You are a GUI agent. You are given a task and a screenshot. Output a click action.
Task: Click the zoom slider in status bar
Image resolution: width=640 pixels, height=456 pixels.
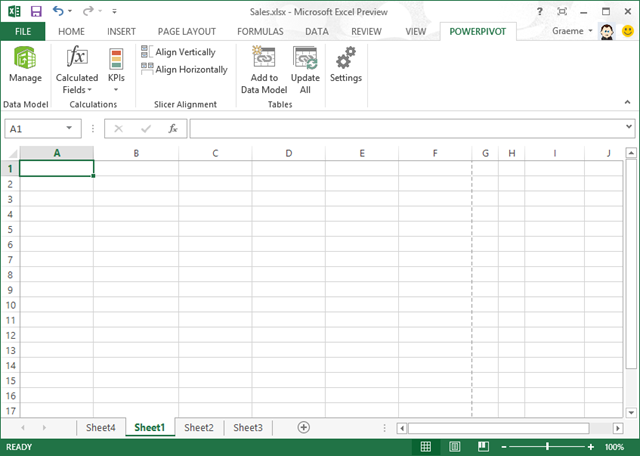[548, 447]
